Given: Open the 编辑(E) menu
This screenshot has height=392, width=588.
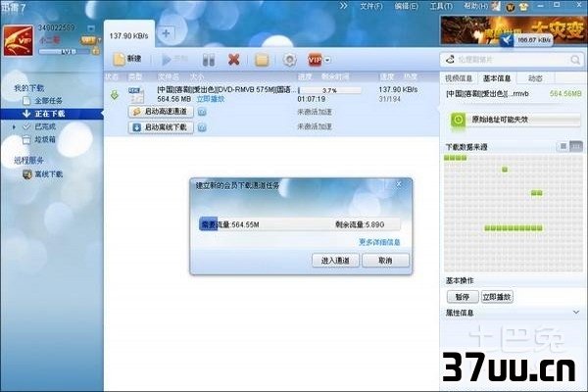Looking at the screenshot, I should point(406,7).
